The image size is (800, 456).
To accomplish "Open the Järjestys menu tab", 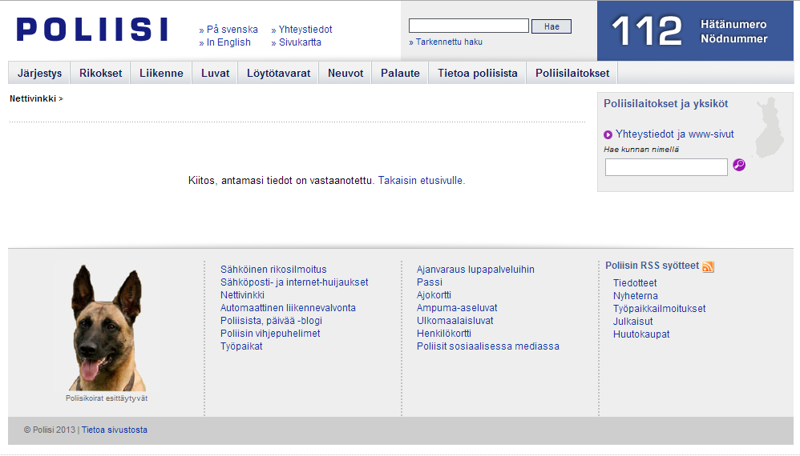I will click(x=39, y=73).
